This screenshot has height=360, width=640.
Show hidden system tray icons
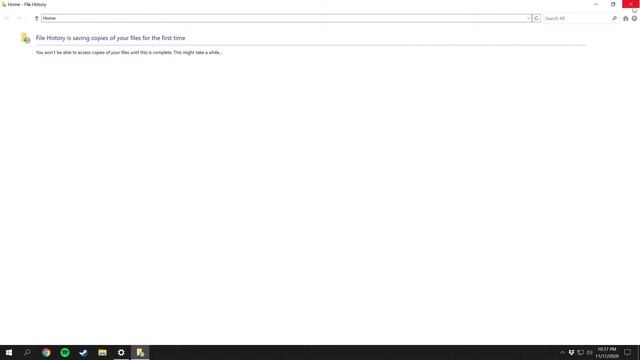562,353
